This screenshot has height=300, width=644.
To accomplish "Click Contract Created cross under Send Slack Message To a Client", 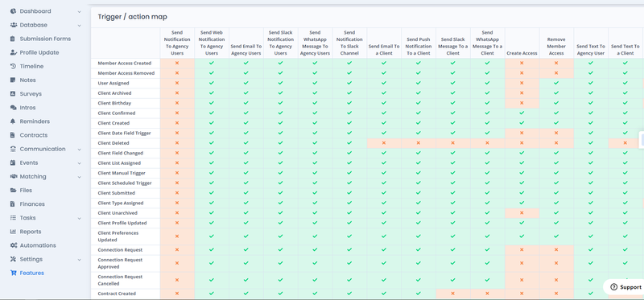I will click(452, 294).
